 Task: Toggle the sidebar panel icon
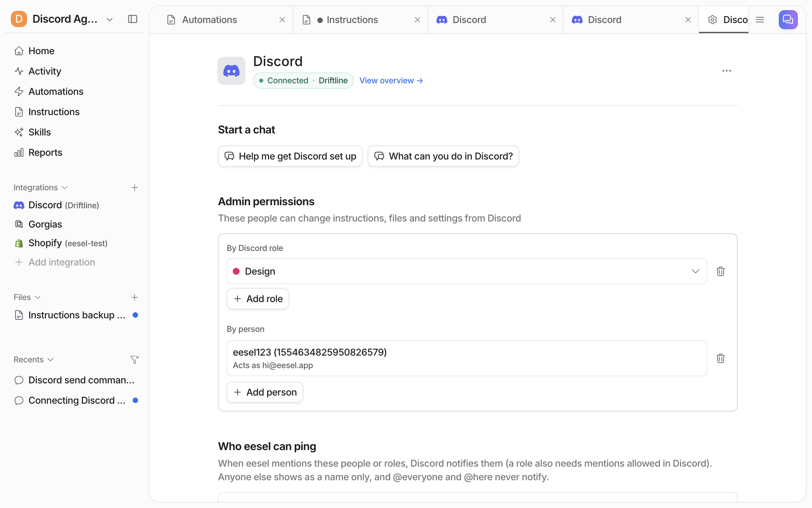133,19
